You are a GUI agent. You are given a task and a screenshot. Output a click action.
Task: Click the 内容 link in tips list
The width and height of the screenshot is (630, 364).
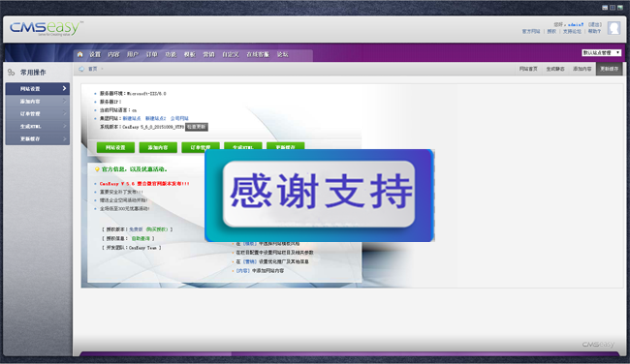(x=242, y=271)
